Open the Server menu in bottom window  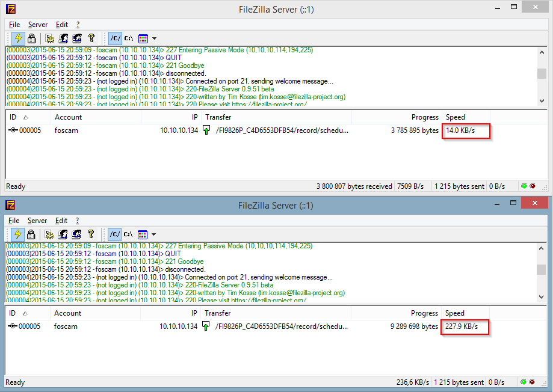pyautogui.click(x=37, y=221)
